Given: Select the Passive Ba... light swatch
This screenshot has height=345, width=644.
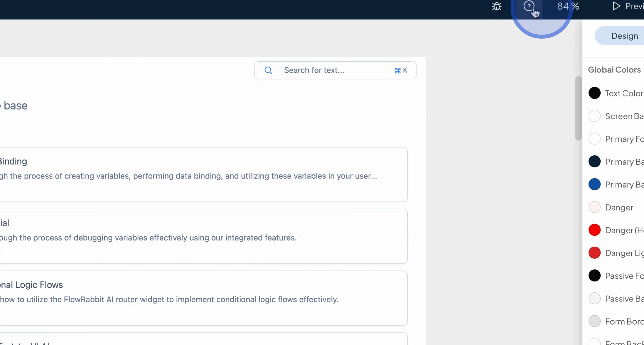Looking at the screenshot, I should coord(595,299).
